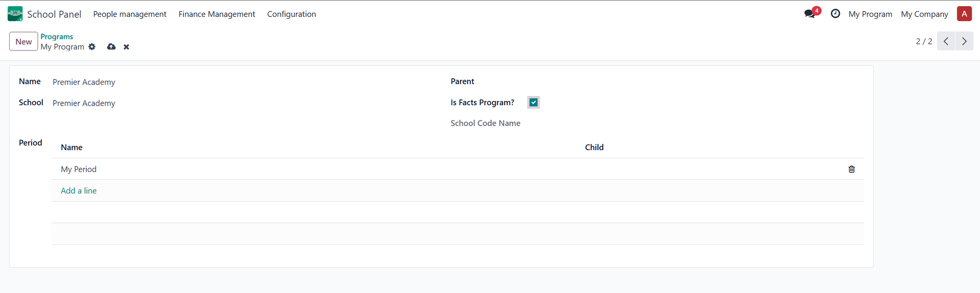The width and height of the screenshot is (980, 293).
Task: Open the Configuration menu
Action: pos(291,14)
